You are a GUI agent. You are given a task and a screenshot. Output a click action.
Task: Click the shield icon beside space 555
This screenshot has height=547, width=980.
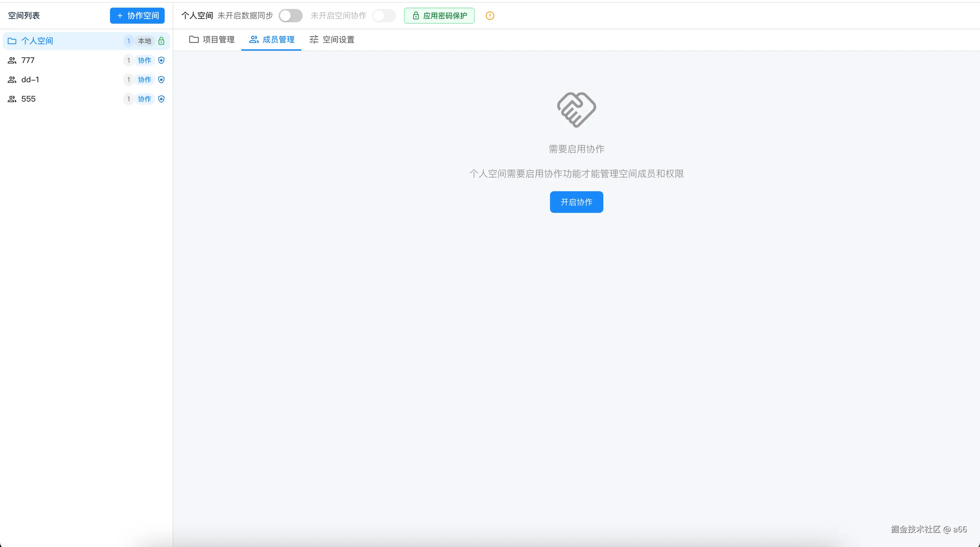pos(161,99)
